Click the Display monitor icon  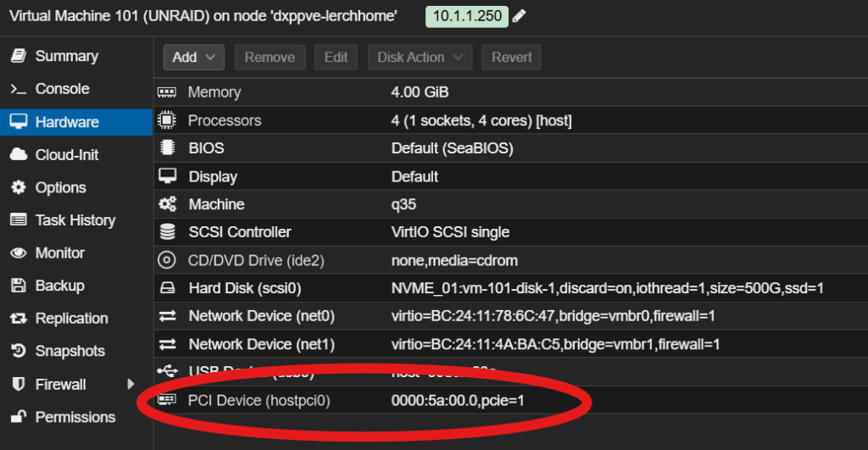(167, 176)
